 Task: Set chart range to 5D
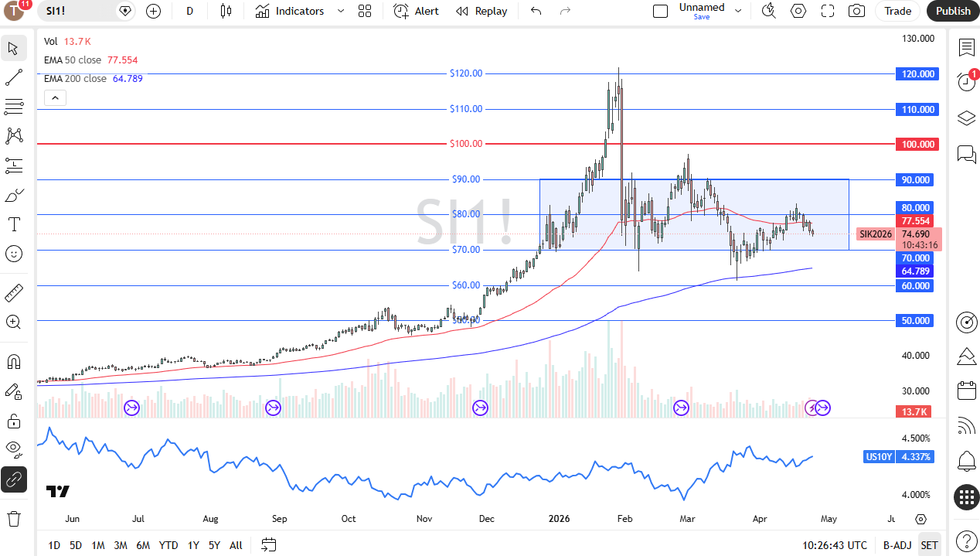click(x=76, y=545)
